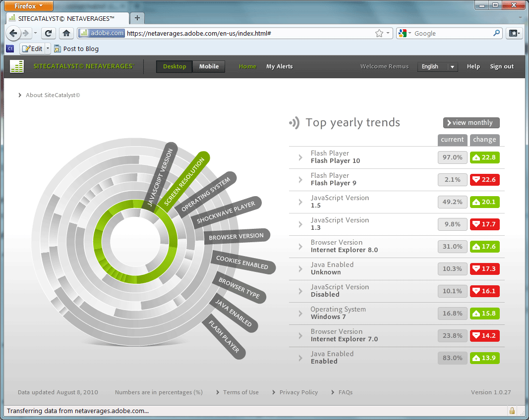Open the English language dropdown

coord(437,66)
